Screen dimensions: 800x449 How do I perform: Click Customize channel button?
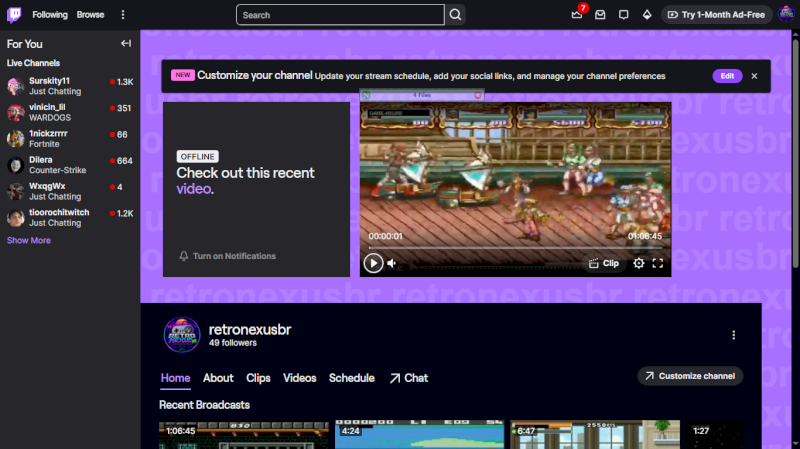click(x=690, y=376)
